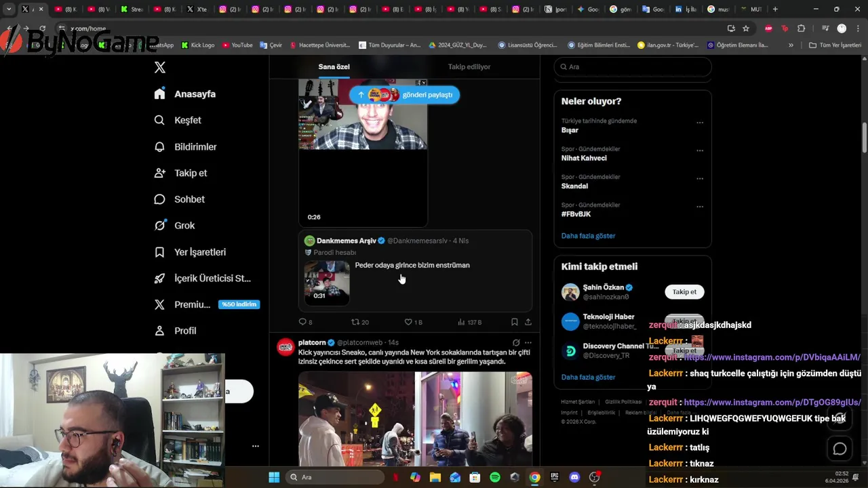Open the chat bubble floating button
Image resolution: width=868 pixels, height=488 pixels.
[x=840, y=449]
